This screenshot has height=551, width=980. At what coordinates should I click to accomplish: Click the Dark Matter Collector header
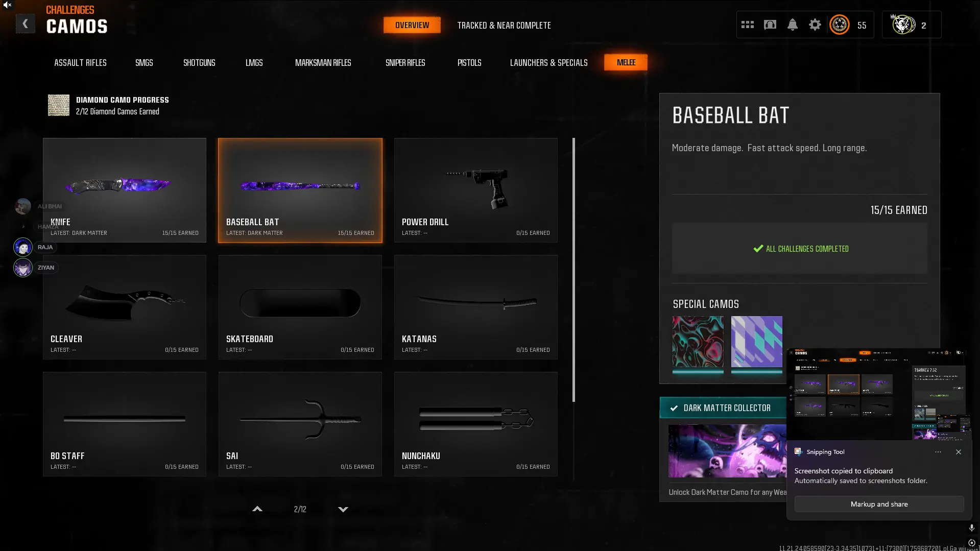click(x=723, y=408)
